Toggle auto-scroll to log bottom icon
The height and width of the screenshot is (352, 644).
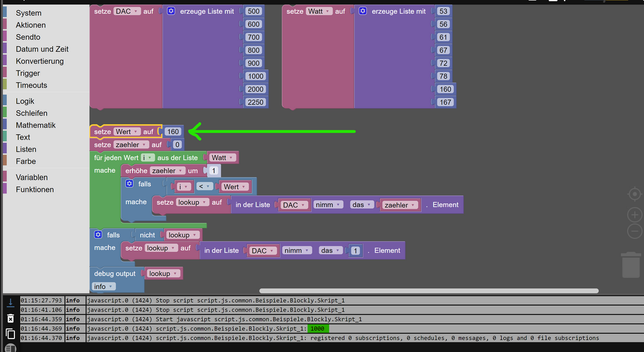(10, 303)
